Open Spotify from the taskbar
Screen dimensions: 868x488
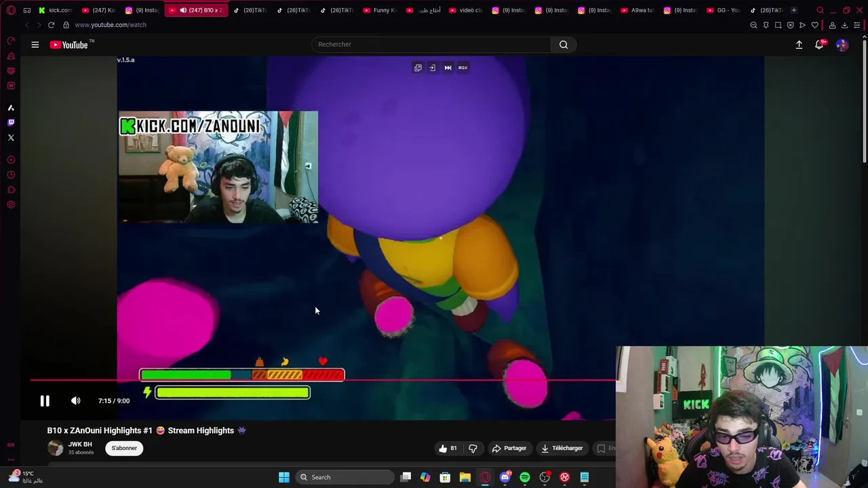point(525,477)
